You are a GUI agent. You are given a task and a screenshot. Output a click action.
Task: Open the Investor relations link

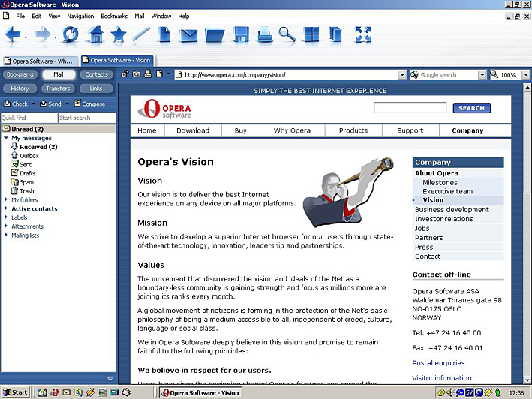point(443,219)
